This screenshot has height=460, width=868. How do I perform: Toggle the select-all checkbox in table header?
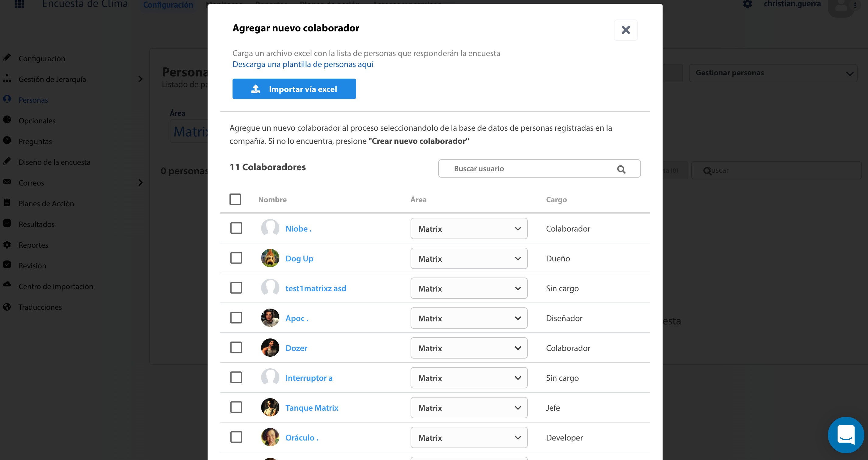235,199
